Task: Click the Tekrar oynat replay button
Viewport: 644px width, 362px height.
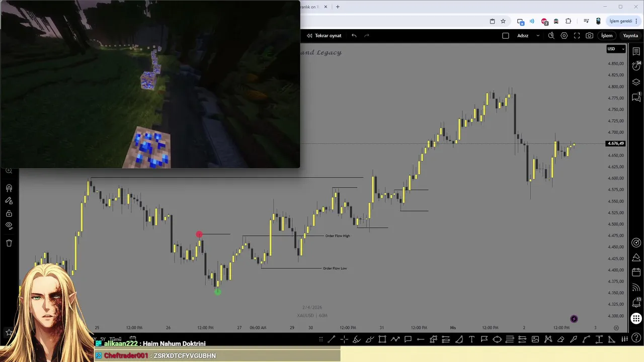Action: coord(324,36)
